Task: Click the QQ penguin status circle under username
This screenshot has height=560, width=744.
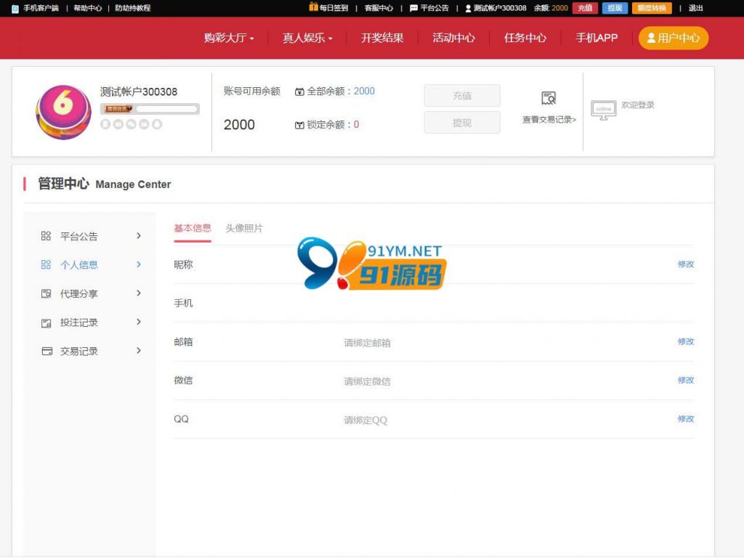Action: [157, 124]
